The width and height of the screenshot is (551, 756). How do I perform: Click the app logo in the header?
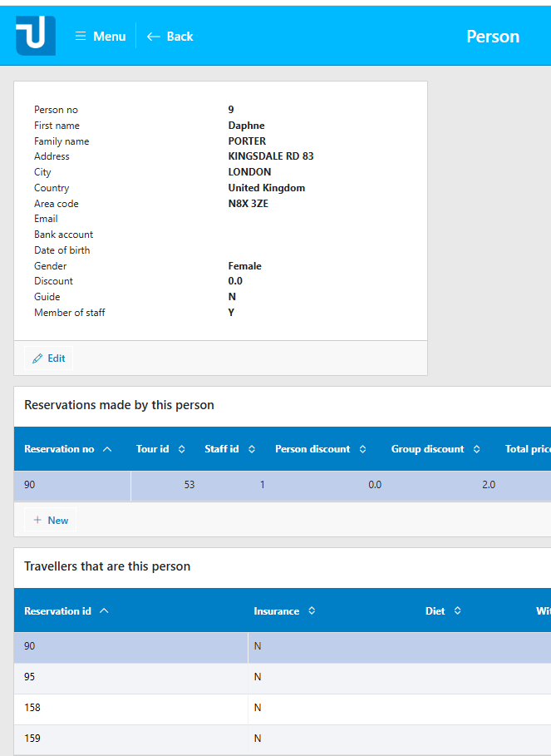pyautogui.click(x=35, y=36)
